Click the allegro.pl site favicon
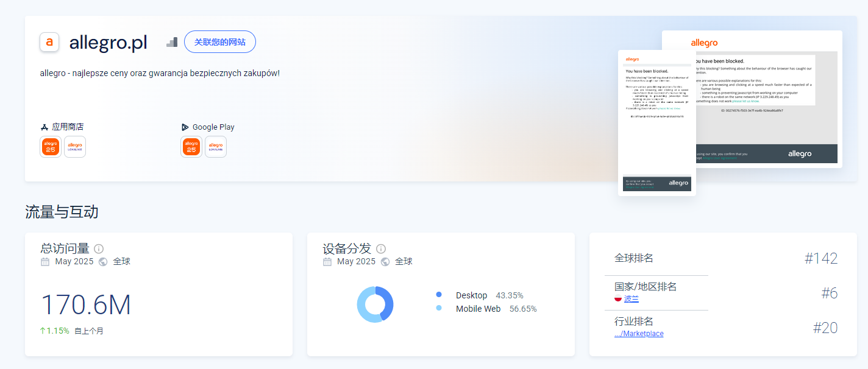The height and width of the screenshot is (369, 868). pyautogui.click(x=49, y=42)
